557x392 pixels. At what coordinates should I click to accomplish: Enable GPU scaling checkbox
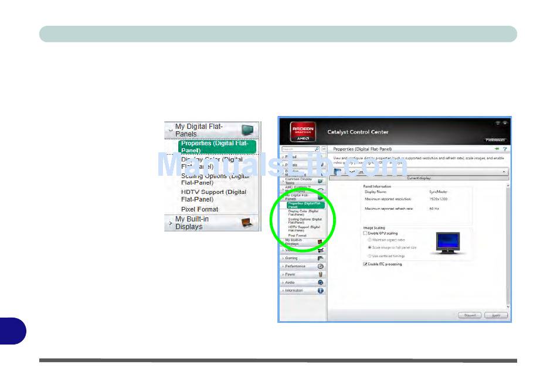click(x=365, y=233)
